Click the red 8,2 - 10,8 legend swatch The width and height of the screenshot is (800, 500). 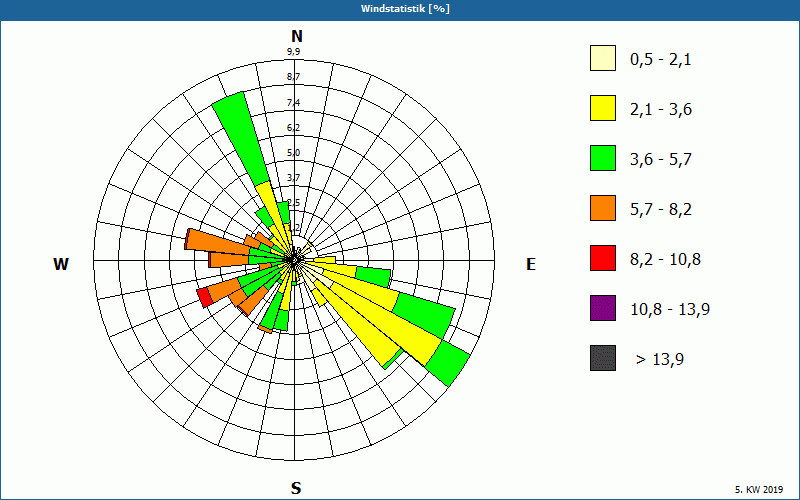click(x=603, y=258)
